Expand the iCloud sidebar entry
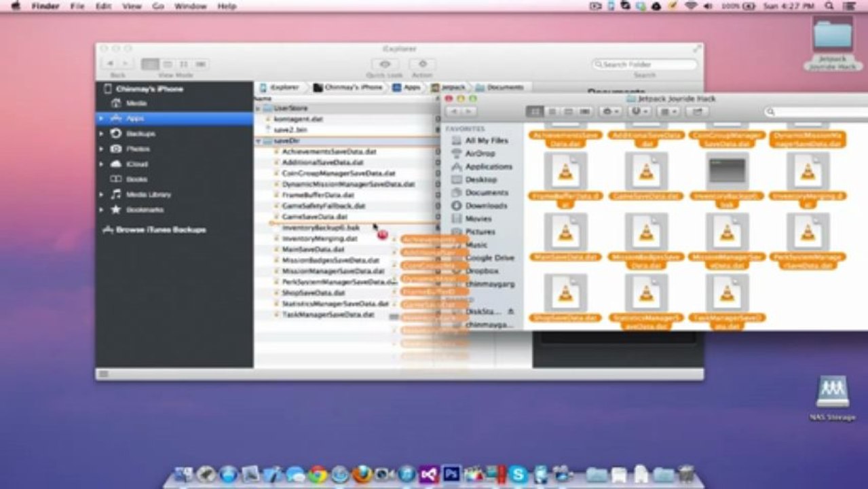 pos(101,164)
